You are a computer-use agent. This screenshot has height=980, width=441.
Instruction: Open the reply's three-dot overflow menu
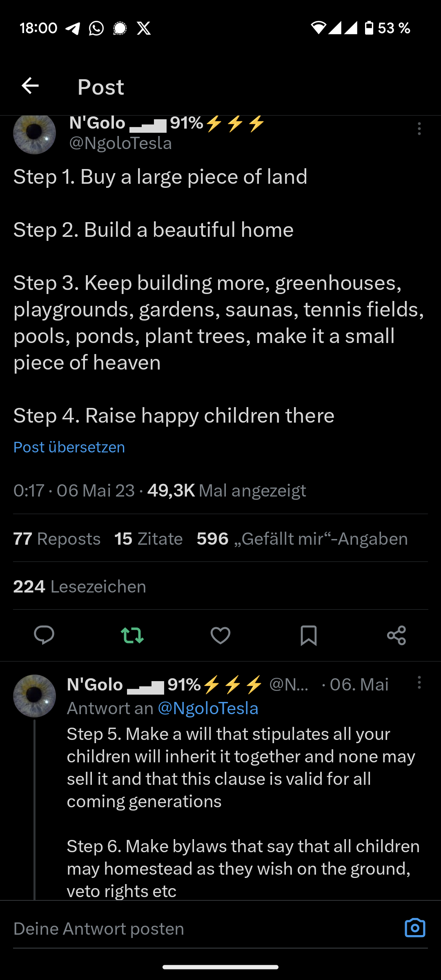419,683
